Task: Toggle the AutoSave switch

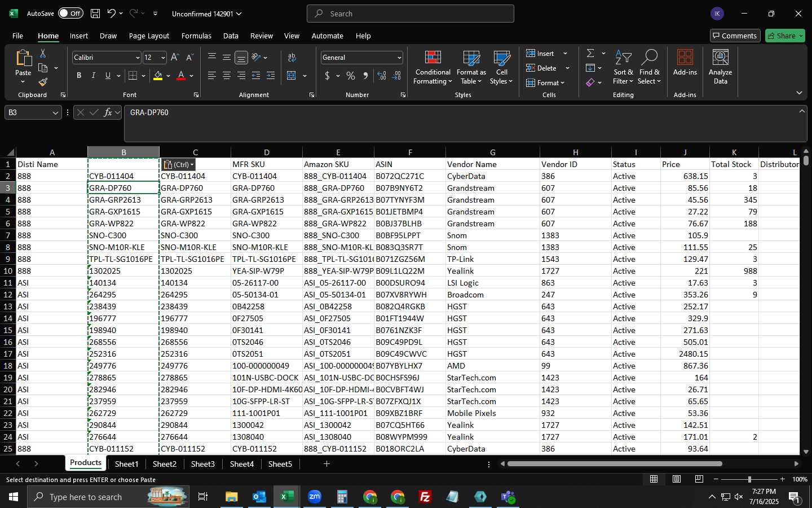Action: tap(70, 14)
